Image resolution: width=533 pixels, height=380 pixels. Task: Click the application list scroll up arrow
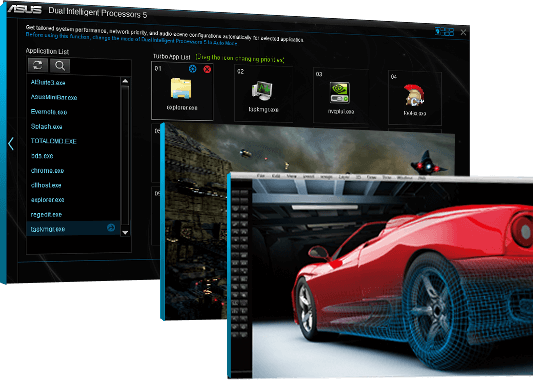pos(125,81)
